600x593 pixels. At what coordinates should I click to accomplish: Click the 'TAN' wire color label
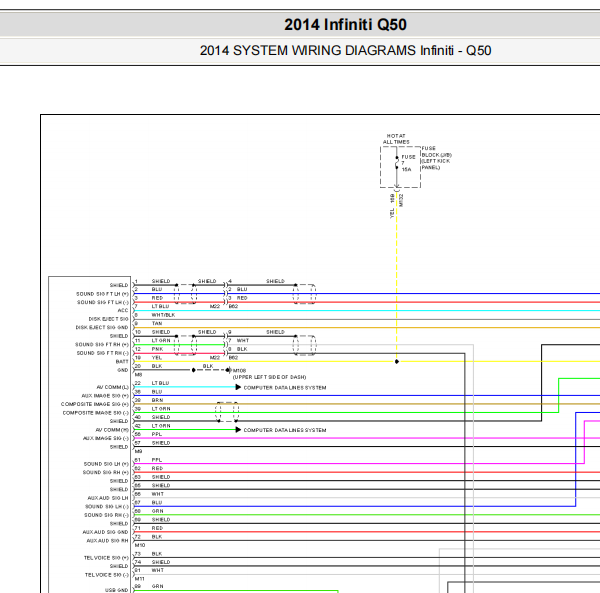(157, 323)
